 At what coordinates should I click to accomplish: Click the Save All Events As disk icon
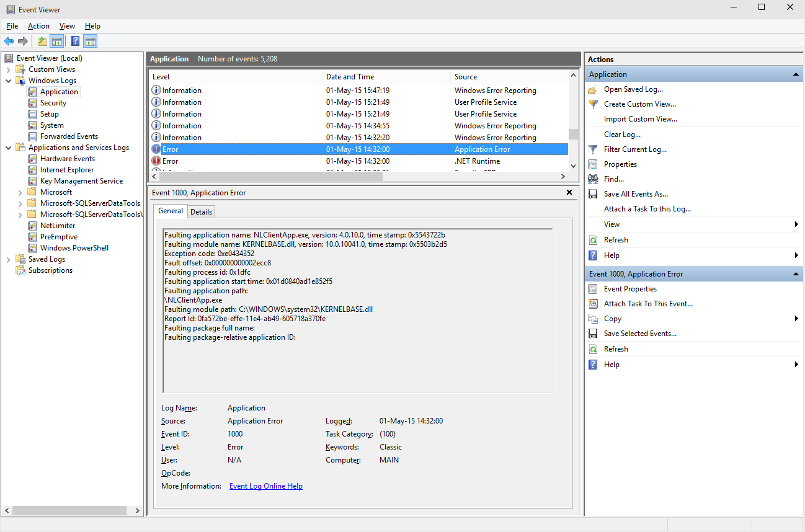593,194
